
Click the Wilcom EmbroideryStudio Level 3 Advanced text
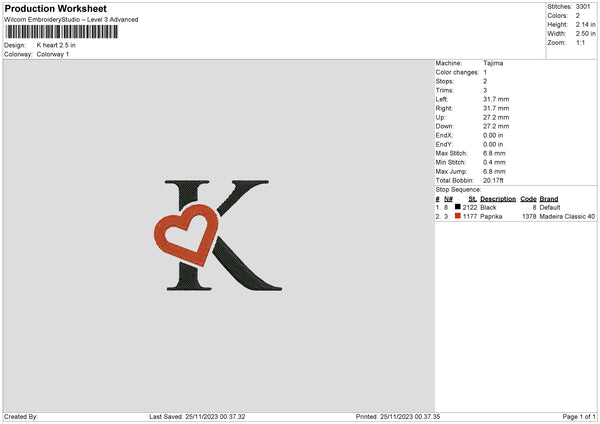(x=71, y=20)
